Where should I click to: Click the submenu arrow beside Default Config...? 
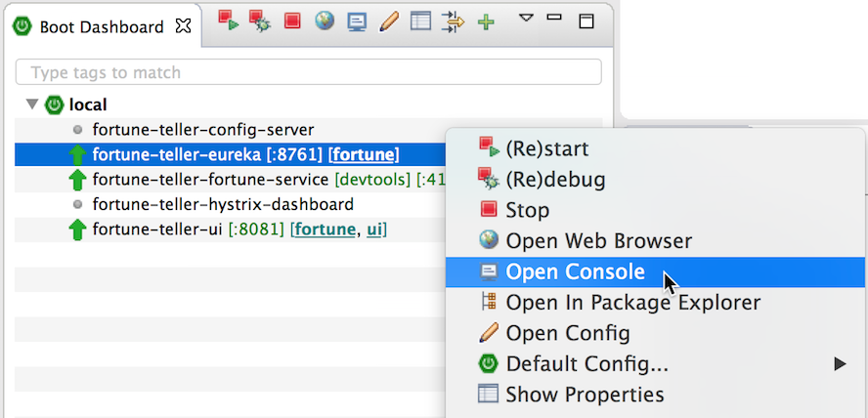point(841,364)
